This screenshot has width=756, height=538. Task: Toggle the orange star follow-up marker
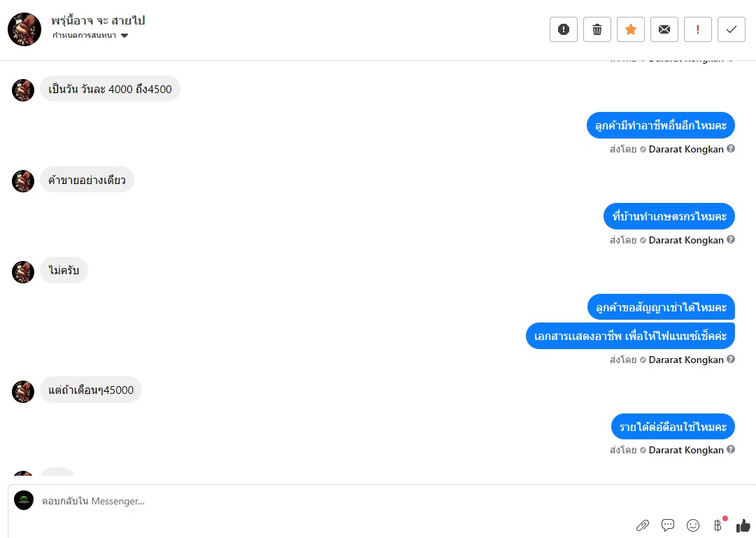[x=631, y=29]
